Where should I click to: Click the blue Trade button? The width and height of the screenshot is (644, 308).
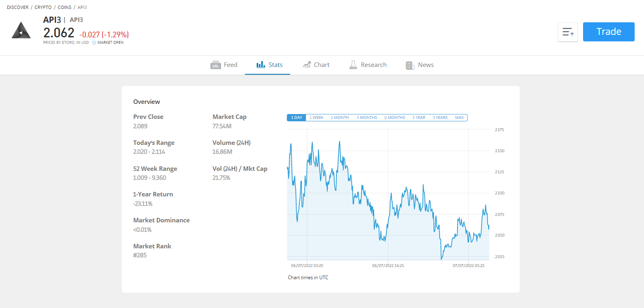coord(609,32)
